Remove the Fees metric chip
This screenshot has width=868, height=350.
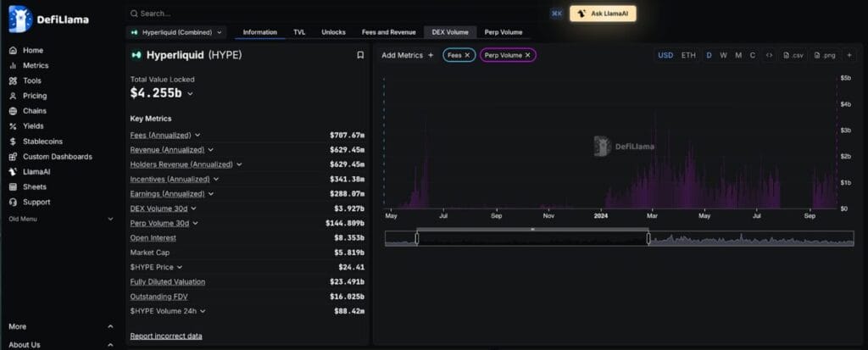point(467,55)
